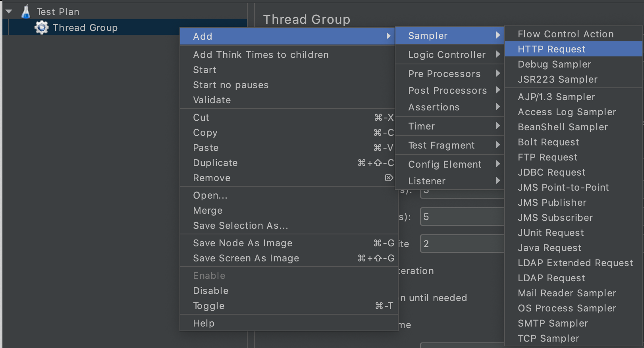
Task: Choose SMTP Sampler
Action: coord(574,323)
